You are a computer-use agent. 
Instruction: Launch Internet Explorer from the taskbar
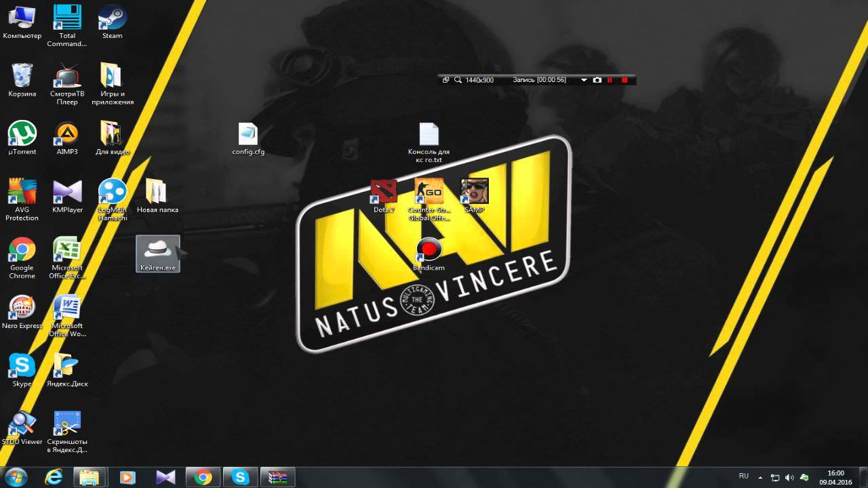(x=53, y=477)
